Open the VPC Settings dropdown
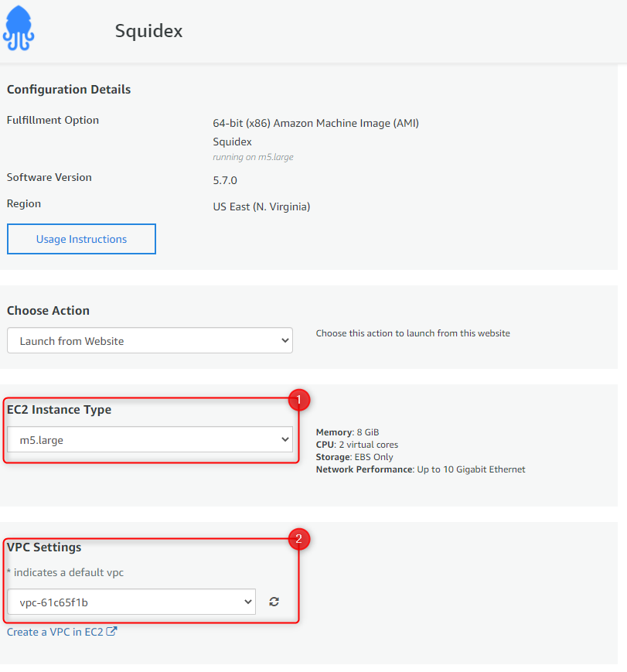 [131, 602]
